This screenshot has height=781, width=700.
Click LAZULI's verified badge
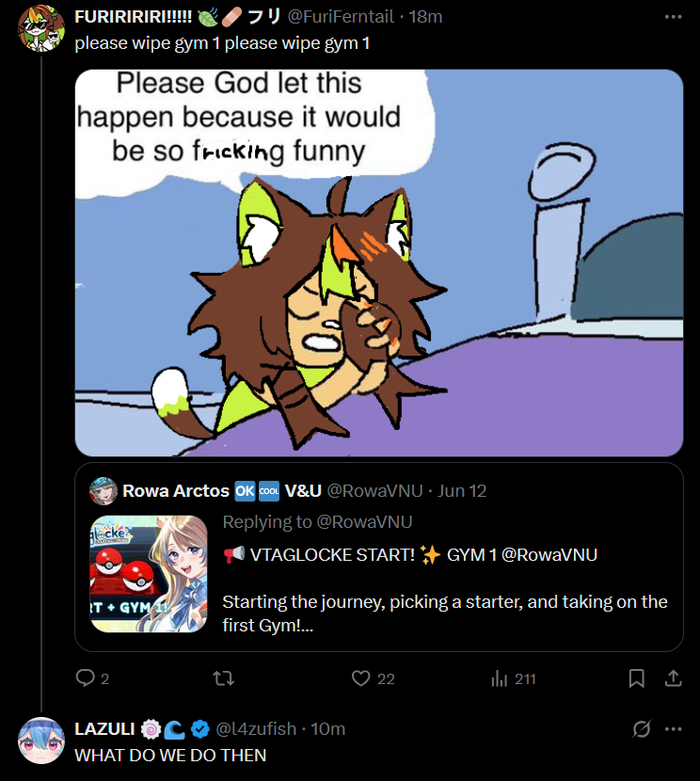tap(200, 728)
